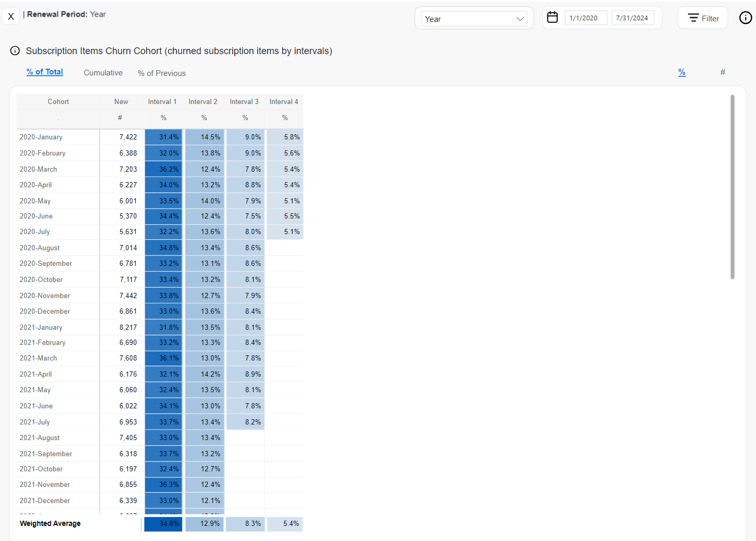Select the 2020-November cohort row label

tap(45, 296)
